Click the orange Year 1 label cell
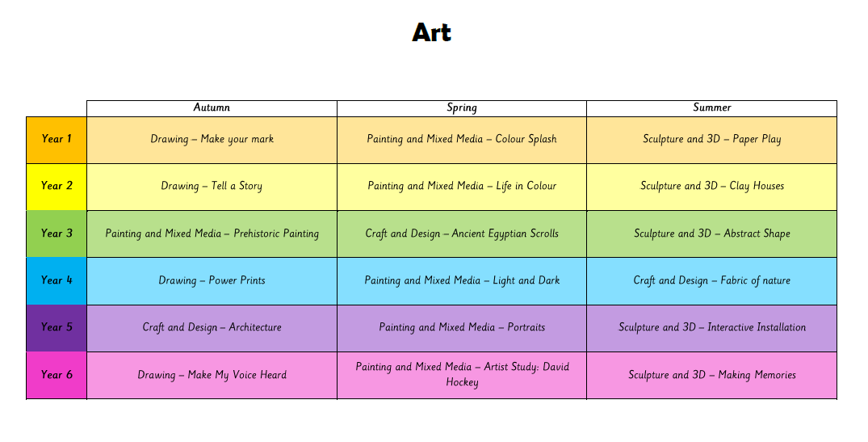 [57, 139]
